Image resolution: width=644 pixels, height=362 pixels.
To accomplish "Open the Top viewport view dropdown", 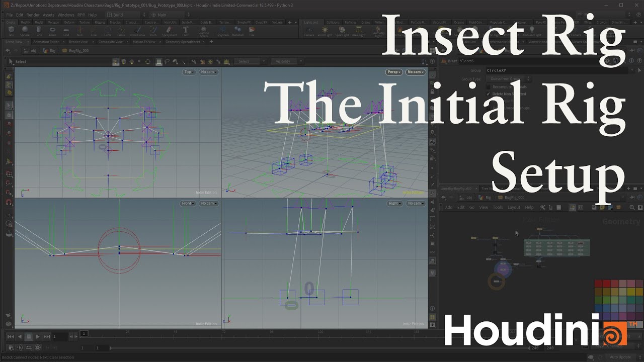I will point(189,72).
